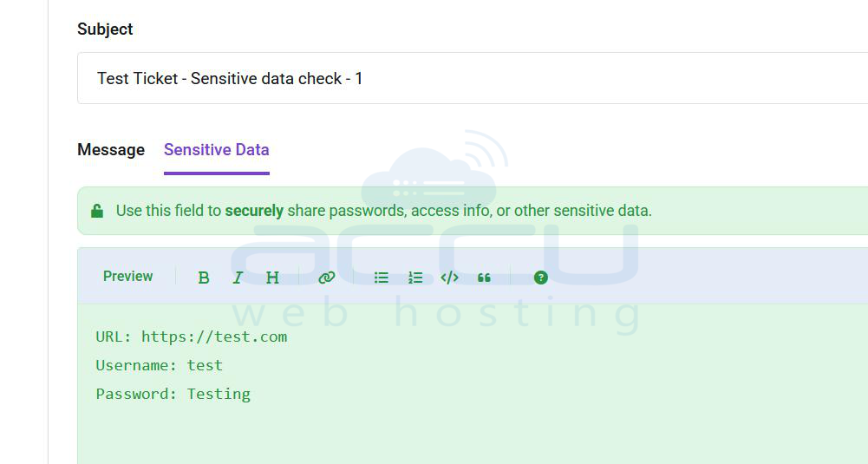
Task: Click the green padlock icon in the banner
Action: pyautogui.click(x=97, y=211)
